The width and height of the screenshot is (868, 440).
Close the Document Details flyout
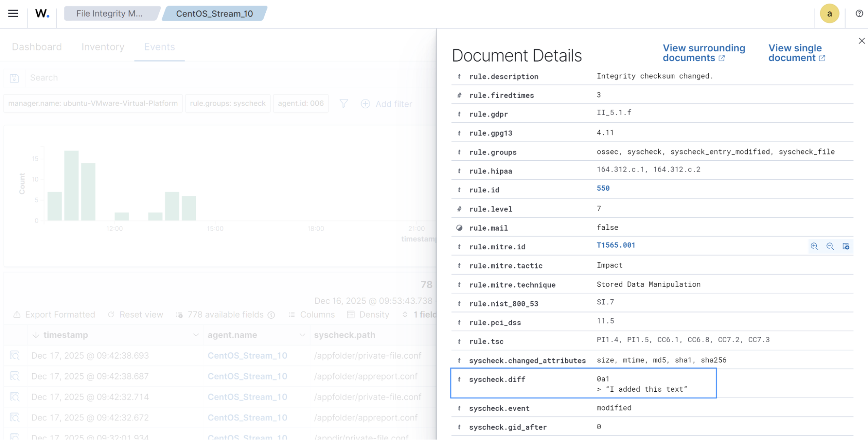pos(861,41)
